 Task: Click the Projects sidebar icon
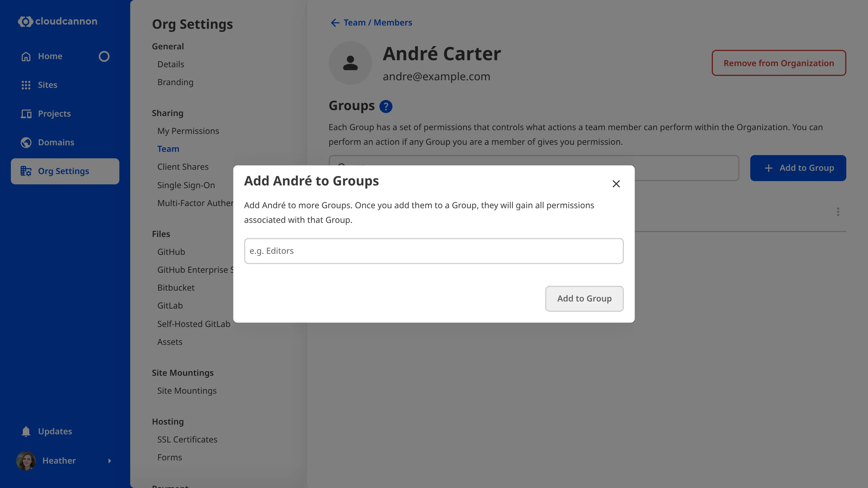click(x=26, y=114)
